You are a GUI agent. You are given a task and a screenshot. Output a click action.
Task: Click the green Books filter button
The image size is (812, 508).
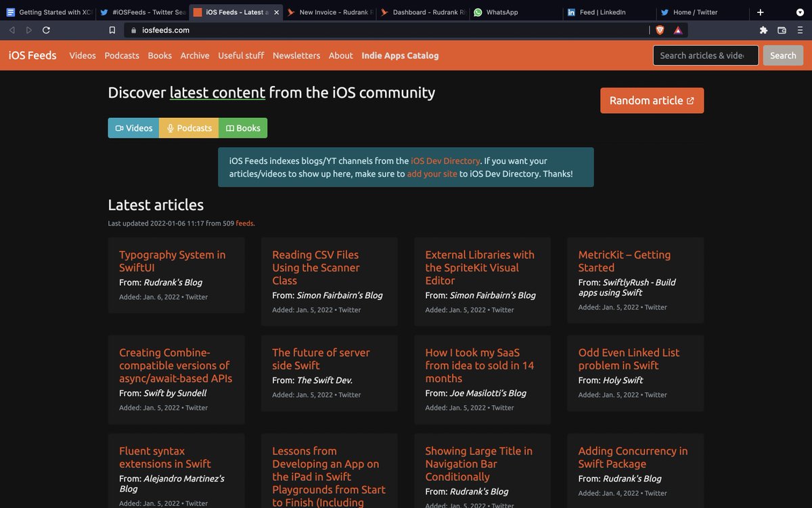tap(243, 128)
